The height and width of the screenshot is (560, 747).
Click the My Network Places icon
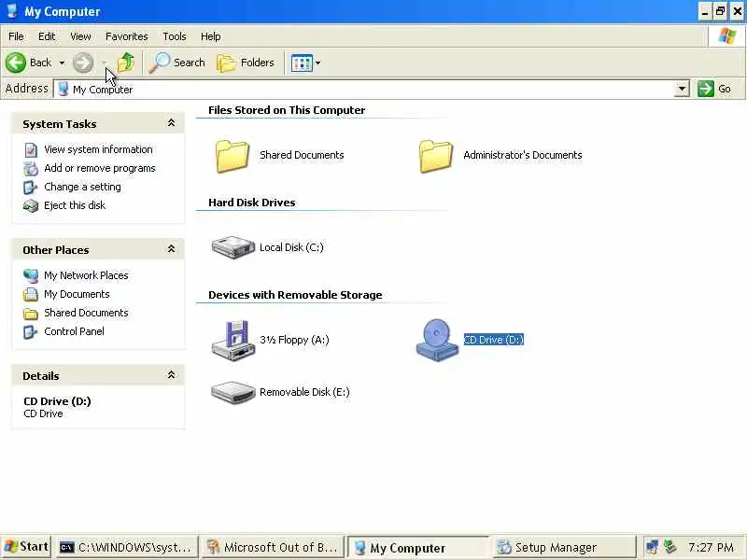[x=31, y=275]
